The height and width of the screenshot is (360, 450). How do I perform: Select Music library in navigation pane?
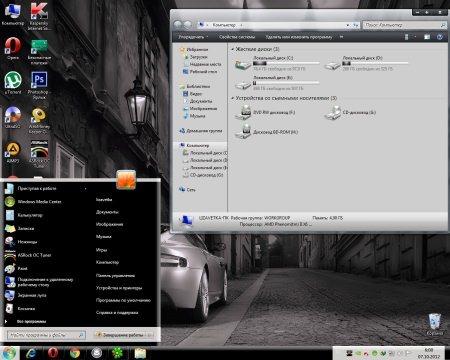tap(194, 116)
